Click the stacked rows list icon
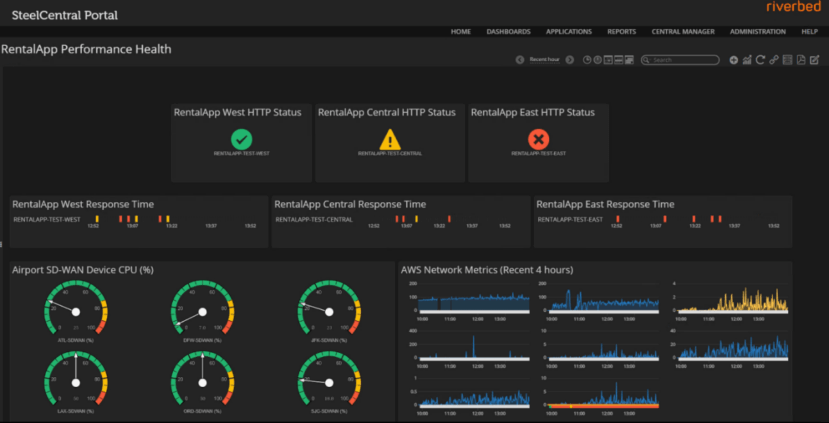Screen dimensions: 829x423 point(787,60)
